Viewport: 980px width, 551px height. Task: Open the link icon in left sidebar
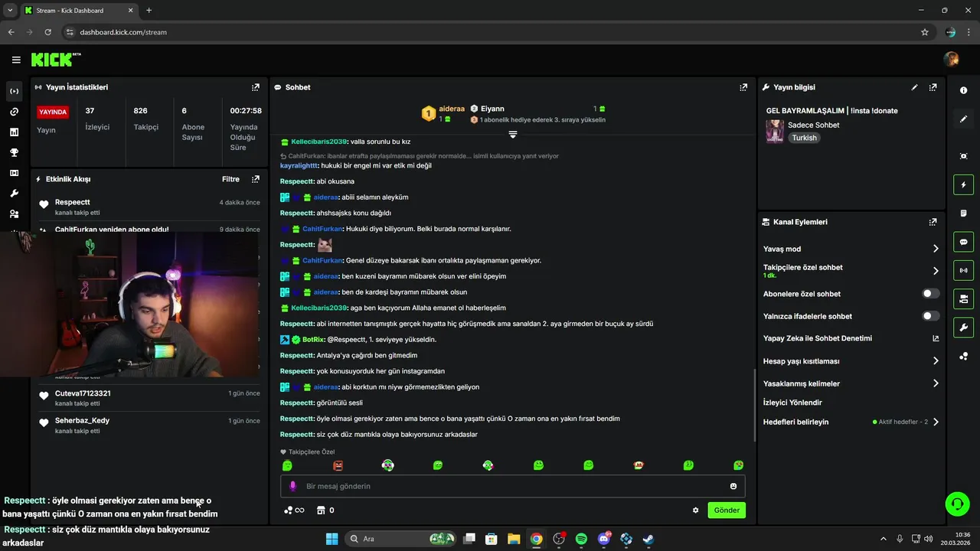click(x=14, y=112)
